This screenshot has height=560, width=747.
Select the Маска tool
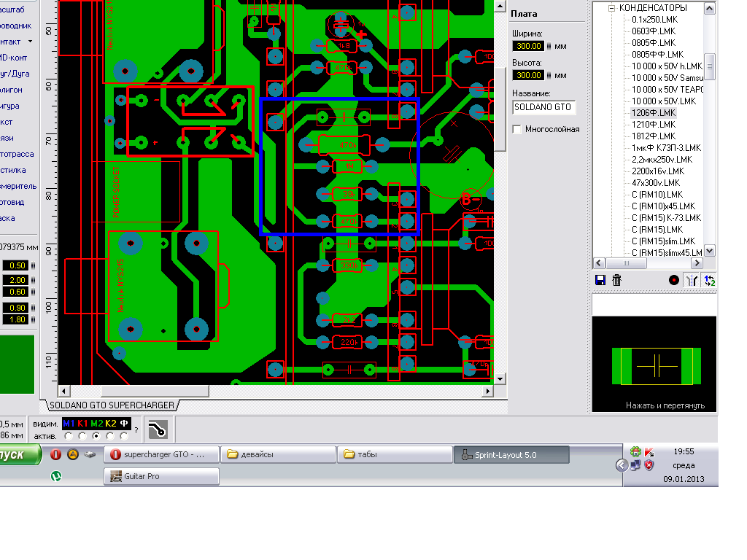coord(7,218)
